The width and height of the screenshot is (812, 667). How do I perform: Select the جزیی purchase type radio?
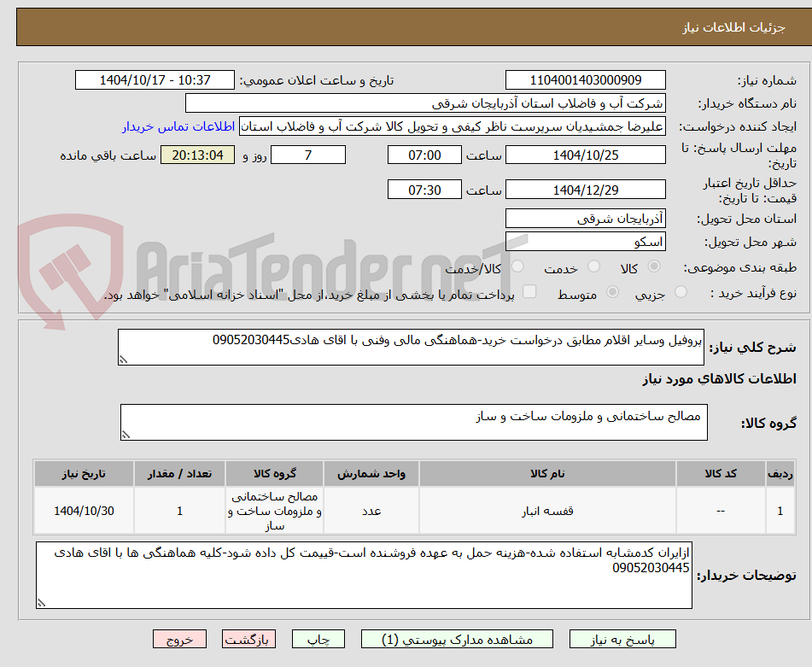(681, 292)
